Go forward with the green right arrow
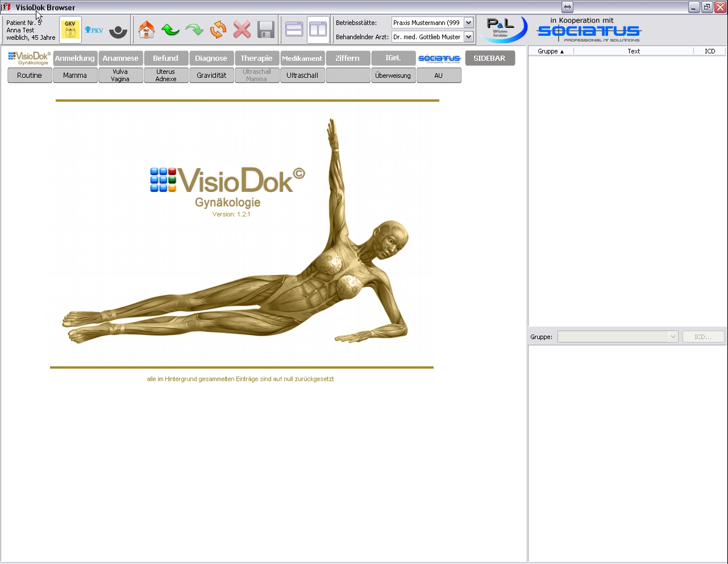 click(x=194, y=30)
